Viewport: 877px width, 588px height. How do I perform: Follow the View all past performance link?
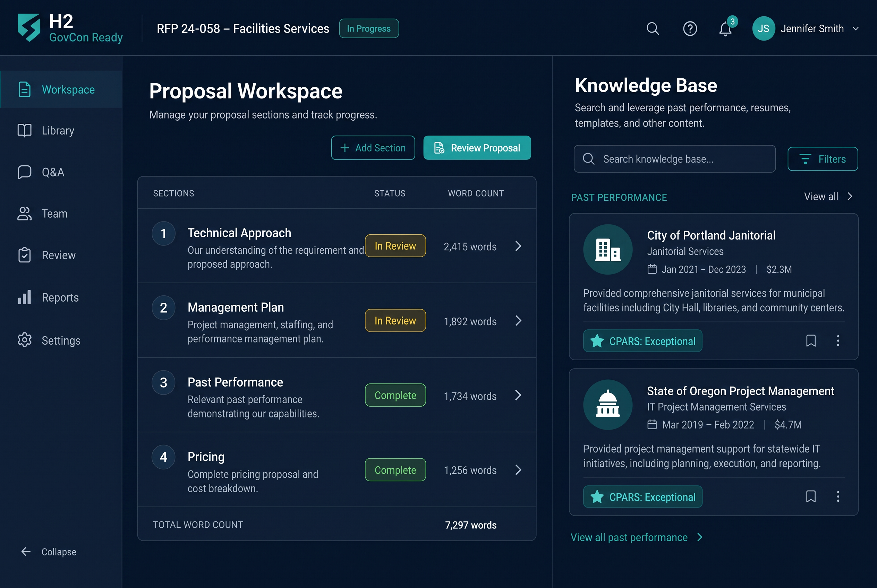(636, 537)
